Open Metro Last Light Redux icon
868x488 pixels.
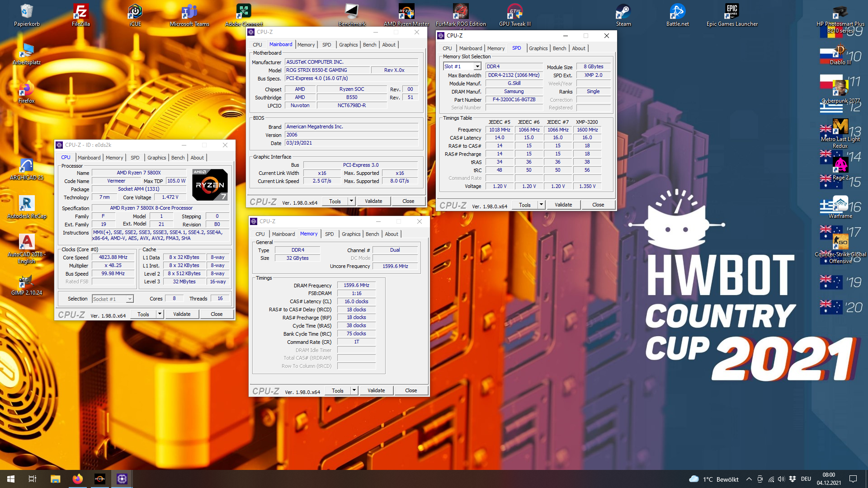tap(840, 134)
